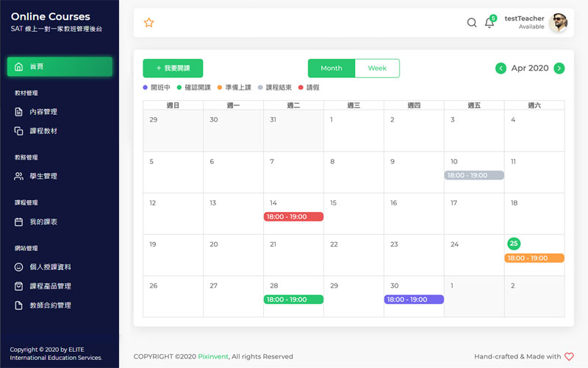
Task: Click the 課程產品管理 file icon
Action: [x=19, y=286]
